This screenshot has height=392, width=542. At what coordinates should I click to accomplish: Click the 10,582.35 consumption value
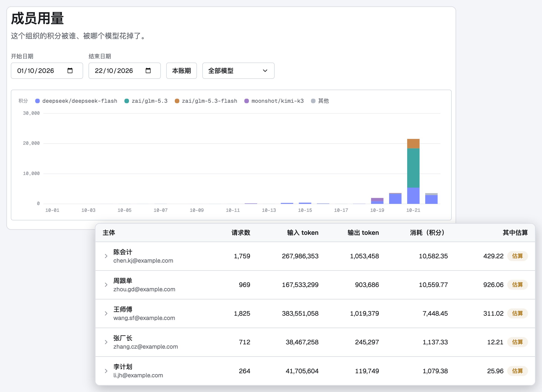tap(433, 256)
